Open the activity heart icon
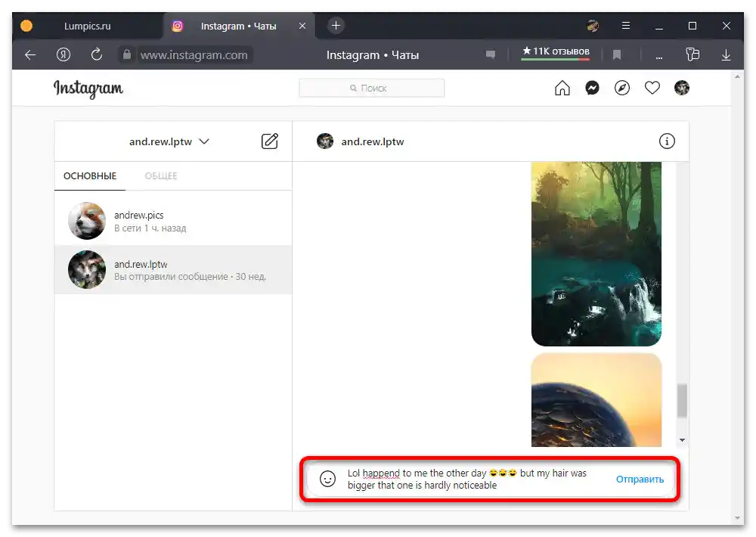 652,88
